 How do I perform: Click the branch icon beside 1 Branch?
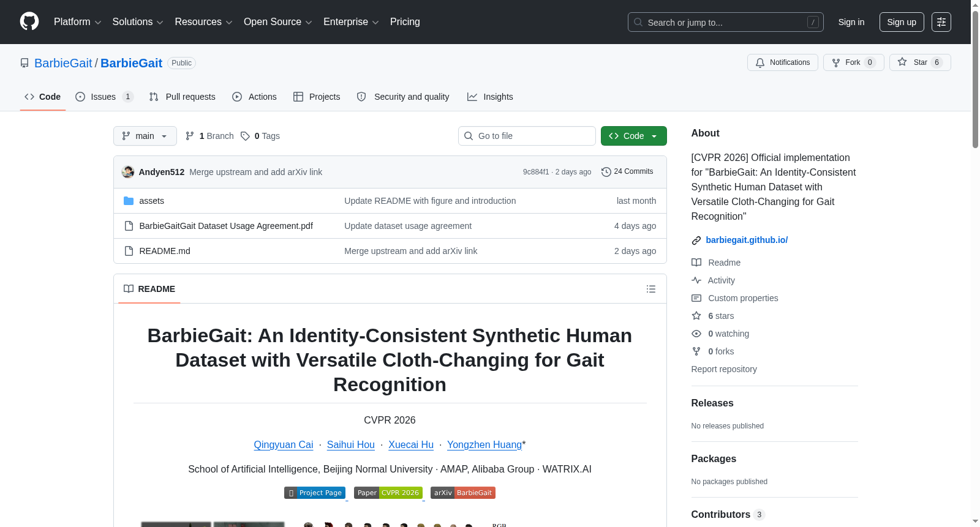click(190, 136)
